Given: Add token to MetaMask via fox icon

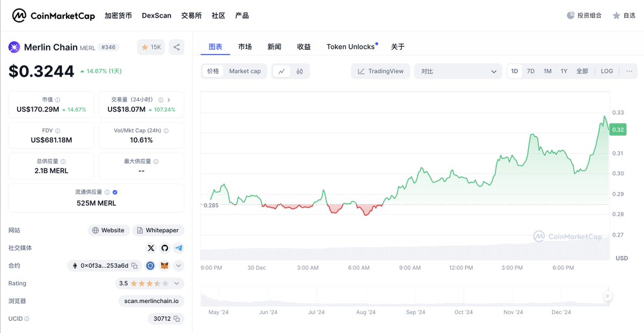Looking at the screenshot, I should point(165,265).
